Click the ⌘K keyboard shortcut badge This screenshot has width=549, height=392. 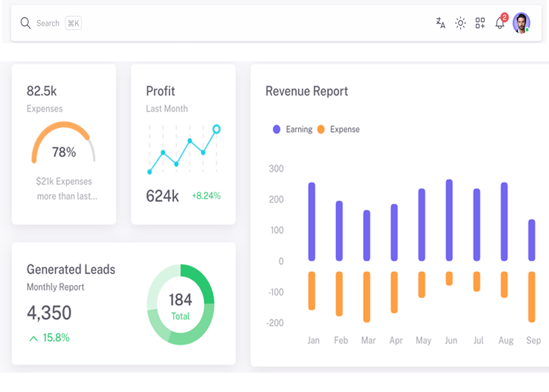point(73,23)
